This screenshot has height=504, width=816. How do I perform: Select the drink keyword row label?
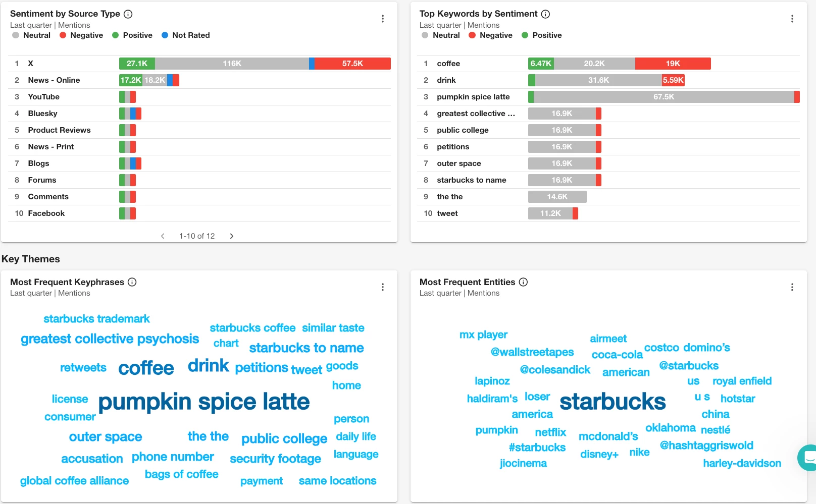point(446,80)
